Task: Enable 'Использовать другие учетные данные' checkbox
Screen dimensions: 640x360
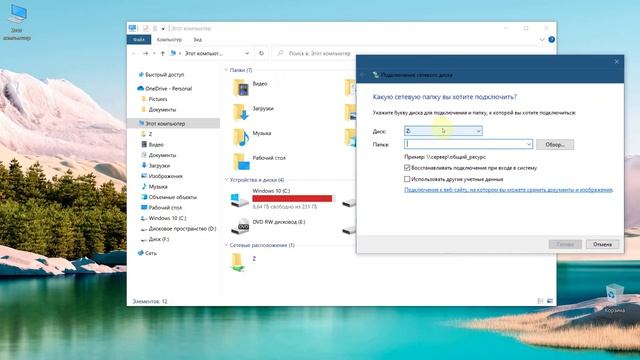Action: pyautogui.click(x=407, y=179)
